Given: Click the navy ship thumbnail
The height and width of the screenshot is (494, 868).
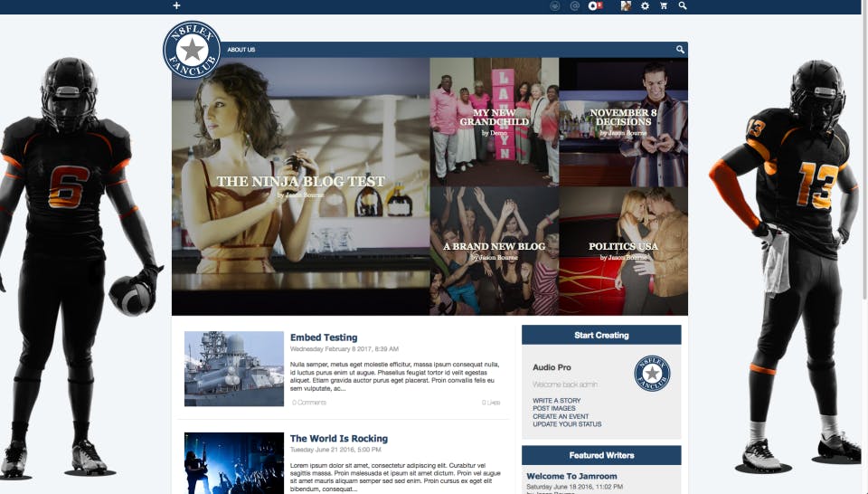Looking at the screenshot, I should [234, 369].
